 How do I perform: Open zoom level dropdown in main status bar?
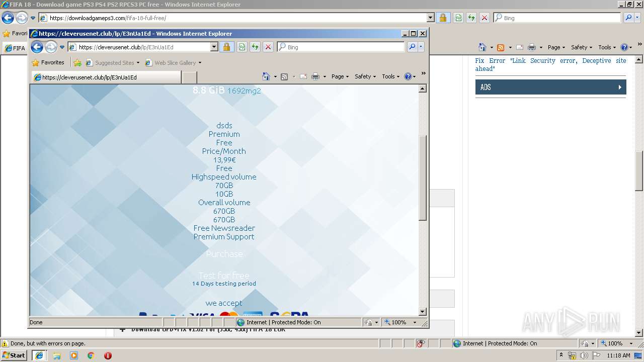[631, 343]
